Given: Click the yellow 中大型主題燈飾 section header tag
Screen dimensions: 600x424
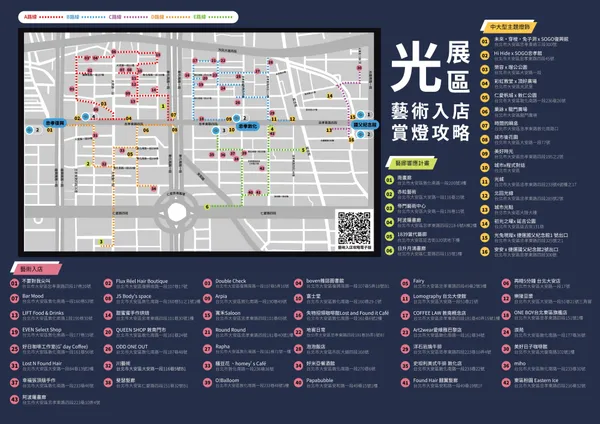Looking at the screenshot, I should coord(509,27).
